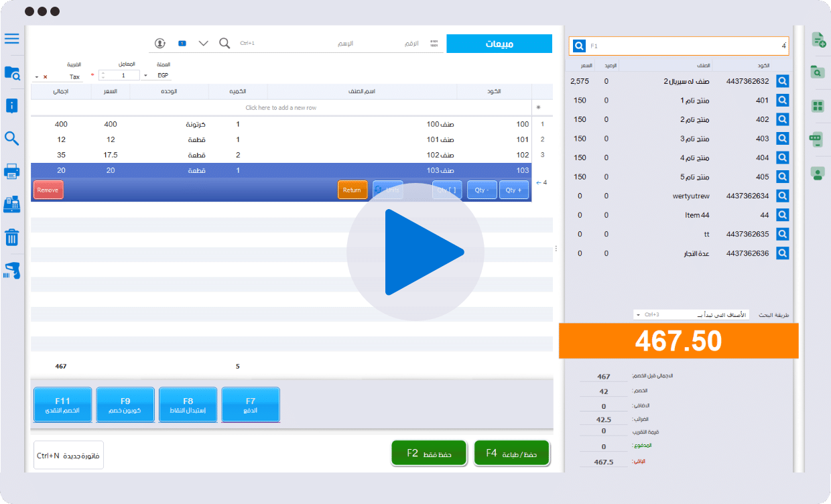
Task: Click the F4 save and print button
Action: [x=511, y=454]
